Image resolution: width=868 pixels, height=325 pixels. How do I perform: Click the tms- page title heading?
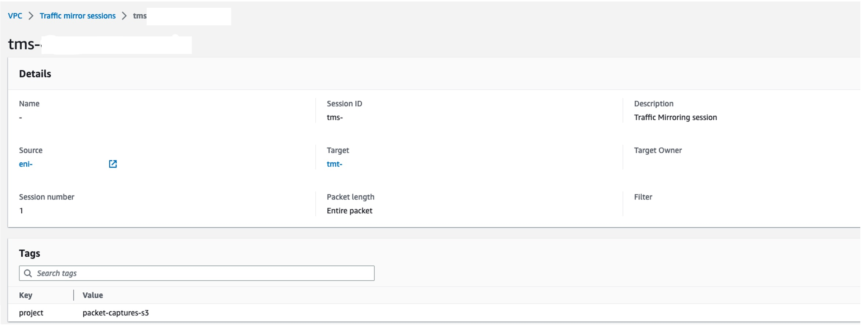pyautogui.click(x=24, y=44)
